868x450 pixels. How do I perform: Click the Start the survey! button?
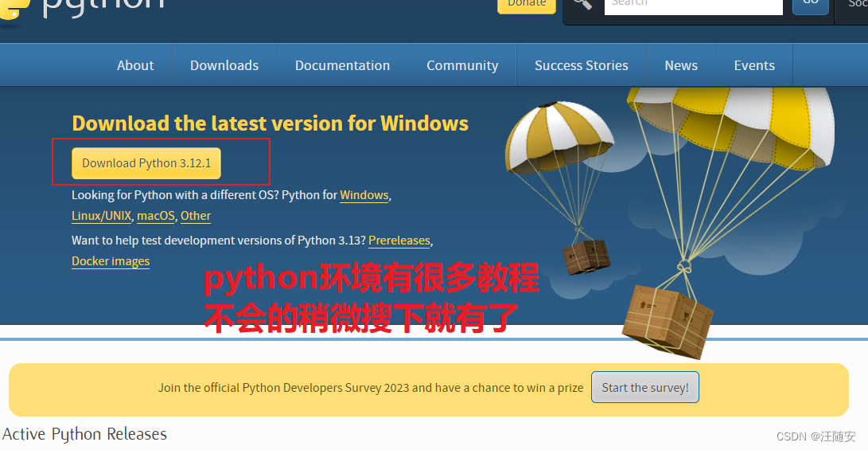pos(645,387)
